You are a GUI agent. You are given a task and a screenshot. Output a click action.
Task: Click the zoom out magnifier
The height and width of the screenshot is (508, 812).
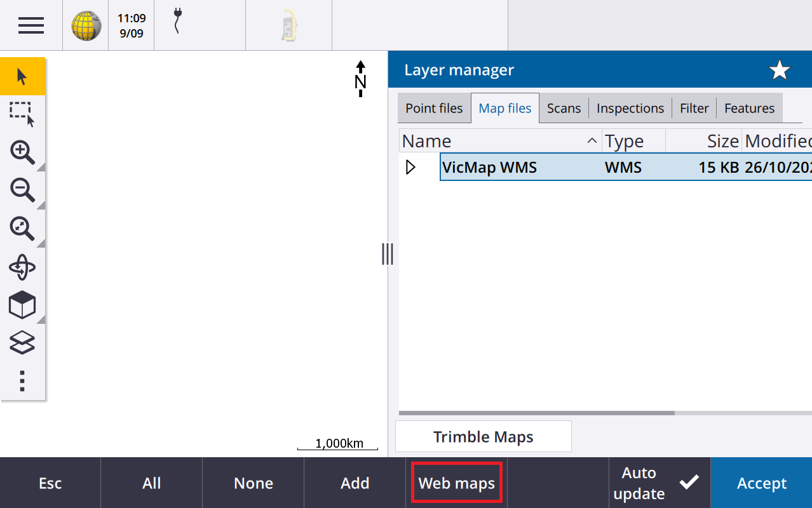pos(22,190)
